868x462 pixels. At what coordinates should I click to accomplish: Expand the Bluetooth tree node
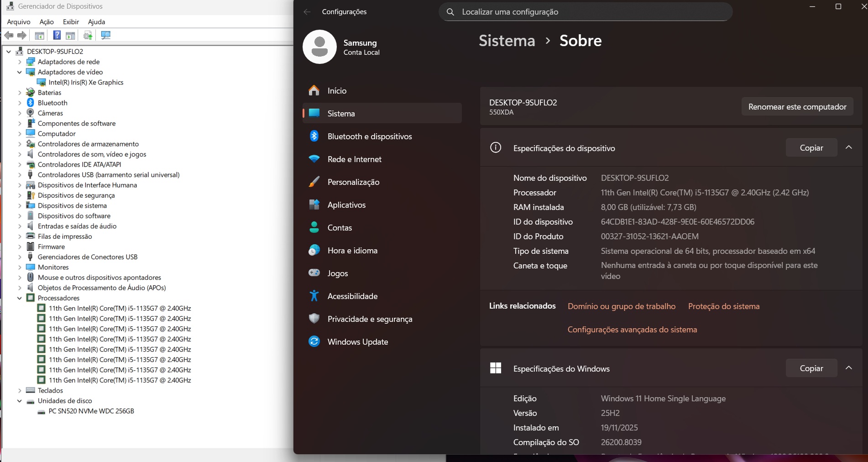(x=20, y=103)
